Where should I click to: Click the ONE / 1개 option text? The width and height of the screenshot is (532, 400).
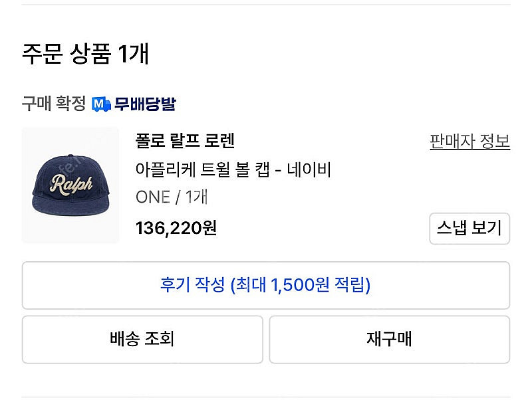click(172, 197)
